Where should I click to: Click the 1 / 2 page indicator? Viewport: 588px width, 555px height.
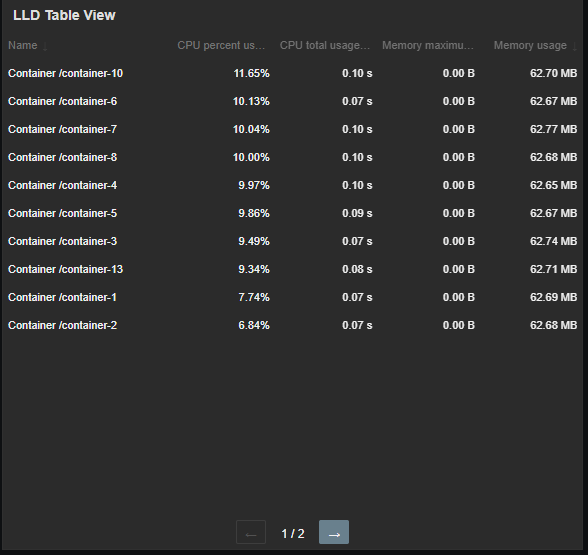click(x=293, y=533)
